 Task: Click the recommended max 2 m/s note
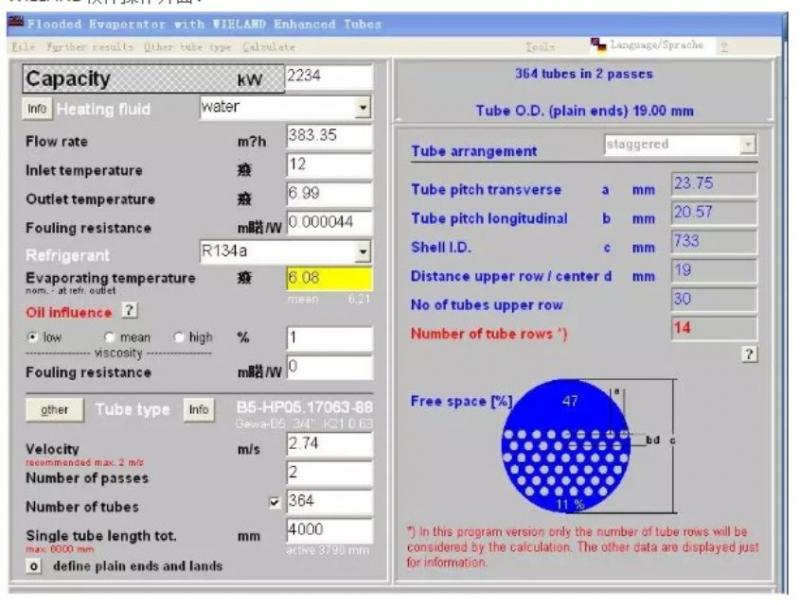pos(85,463)
